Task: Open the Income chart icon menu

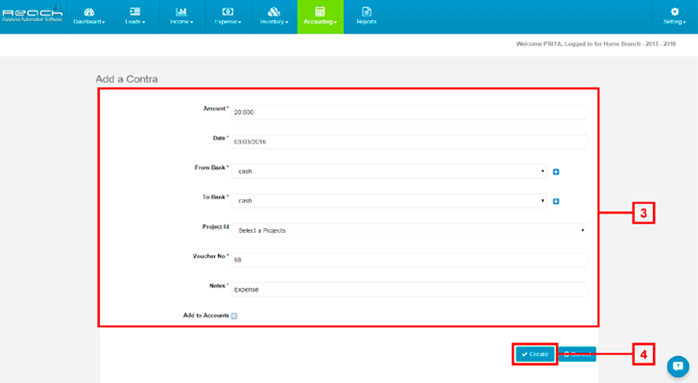Action: 181,16
